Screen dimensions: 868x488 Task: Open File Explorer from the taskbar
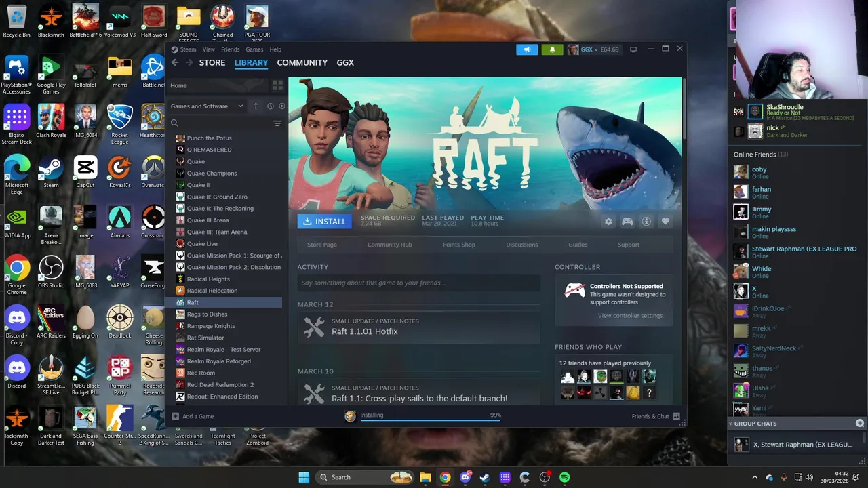click(425, 477)
